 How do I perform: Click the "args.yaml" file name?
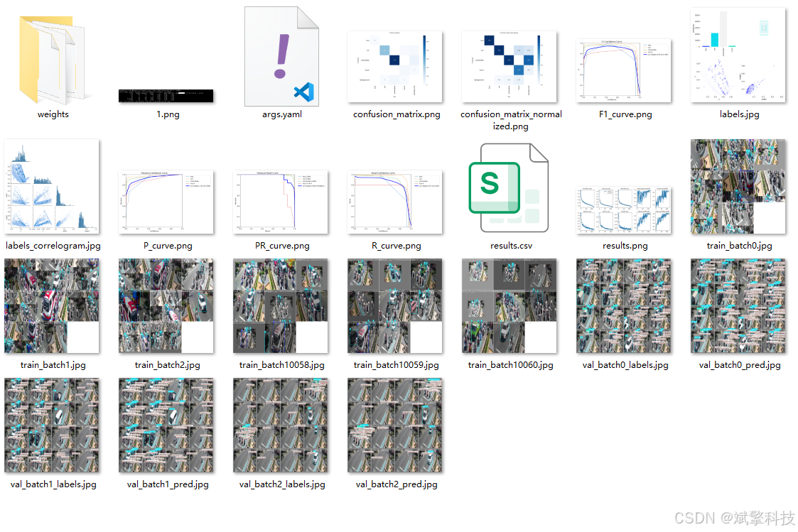pyautogui.click(x=282, y=114)
